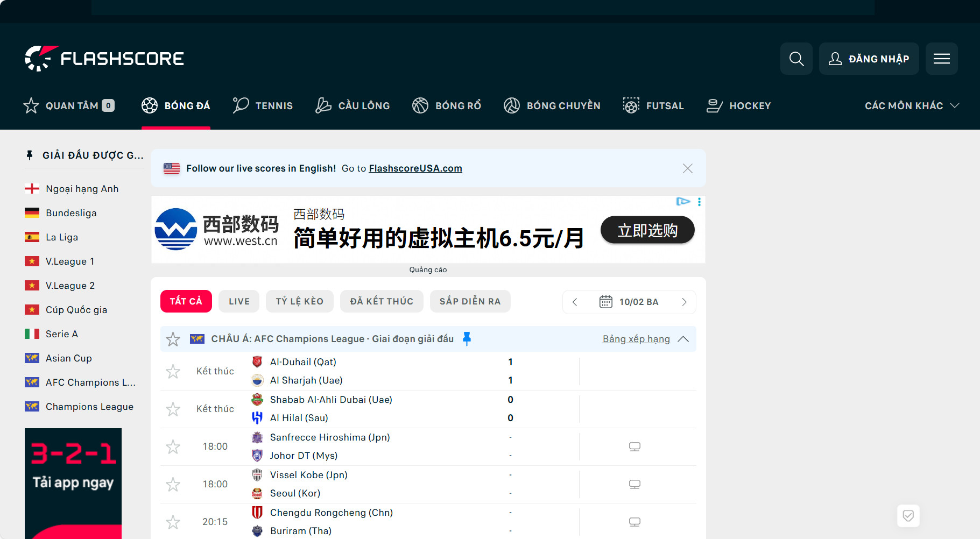Viewport: 980px width, 539px height.
Task: Open the 10/02 BA date picker
Action: 629,302
